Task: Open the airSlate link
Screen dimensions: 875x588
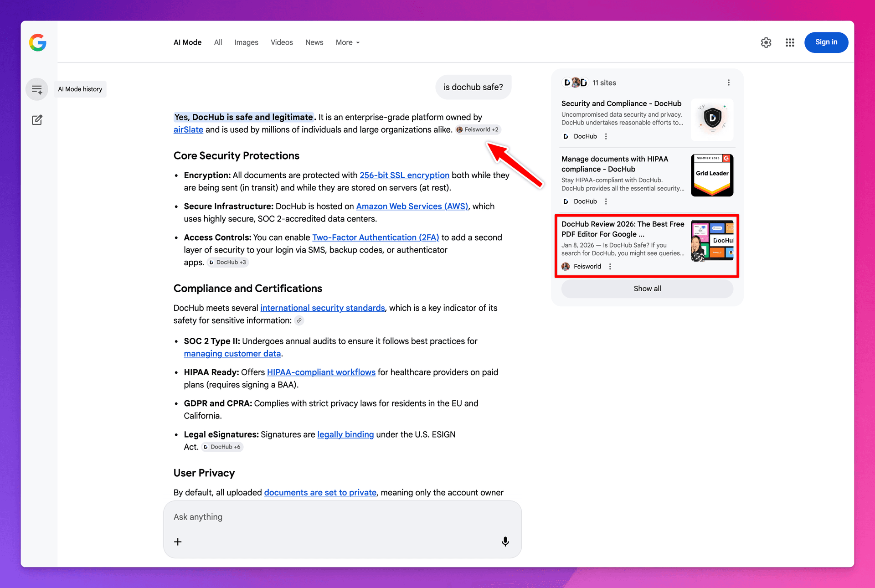Action: tap(188, 129)
